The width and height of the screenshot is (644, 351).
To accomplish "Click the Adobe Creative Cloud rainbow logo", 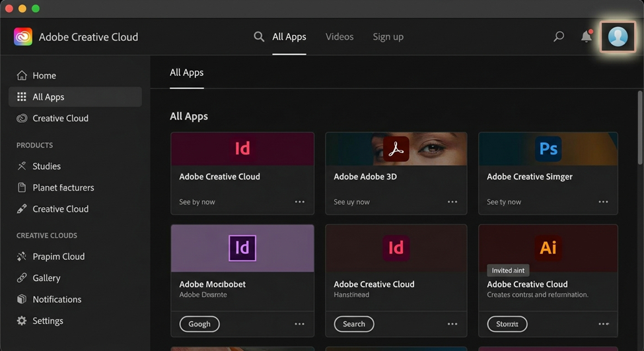I will tap(23, 37).
